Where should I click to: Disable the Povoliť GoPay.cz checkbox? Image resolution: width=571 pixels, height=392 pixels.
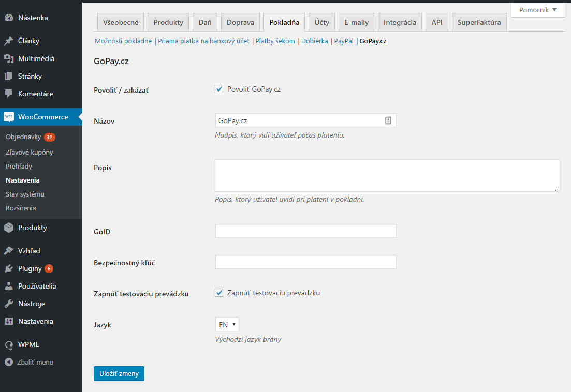click(219, 89)
